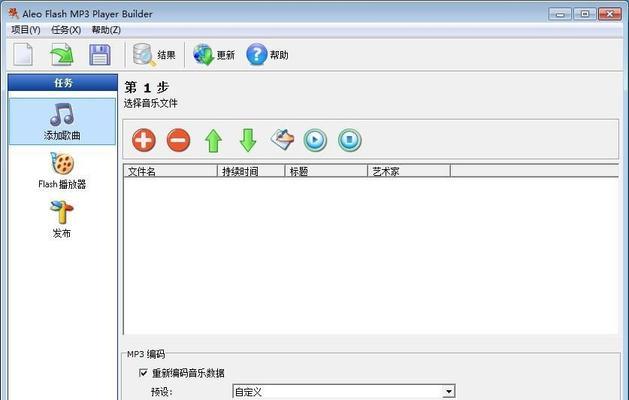
Task: Click the 任务 panel header
Action: [63, 83]
